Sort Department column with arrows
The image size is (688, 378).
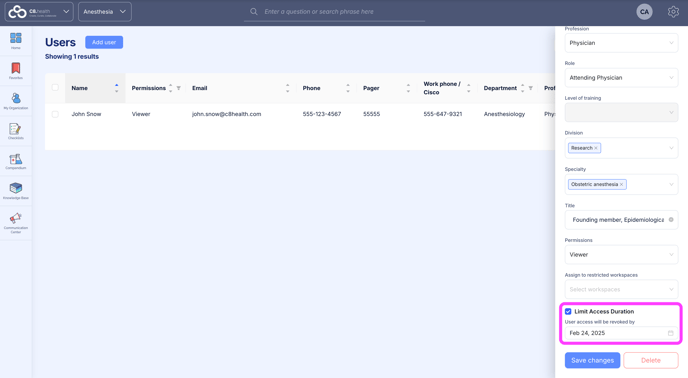(522, 88)
